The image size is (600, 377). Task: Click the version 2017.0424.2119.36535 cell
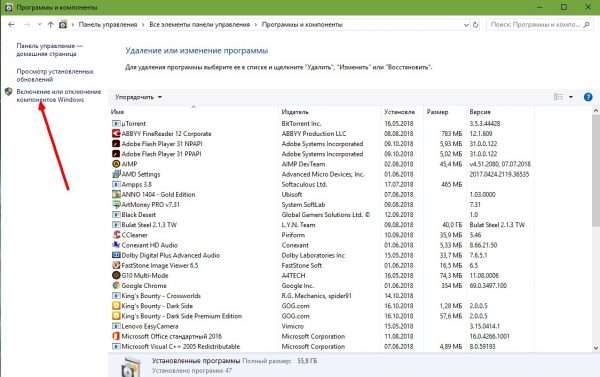(x=499, y=174)
